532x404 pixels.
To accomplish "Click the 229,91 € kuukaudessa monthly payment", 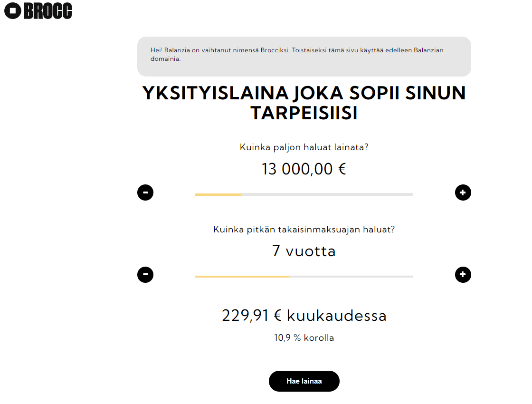I will click(x=304, y=315).
